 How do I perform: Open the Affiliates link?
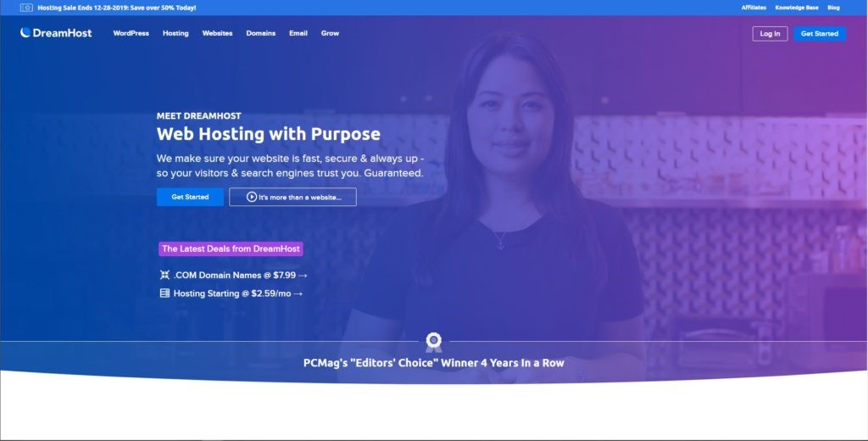pyautogui.click(x=754, y=8)
